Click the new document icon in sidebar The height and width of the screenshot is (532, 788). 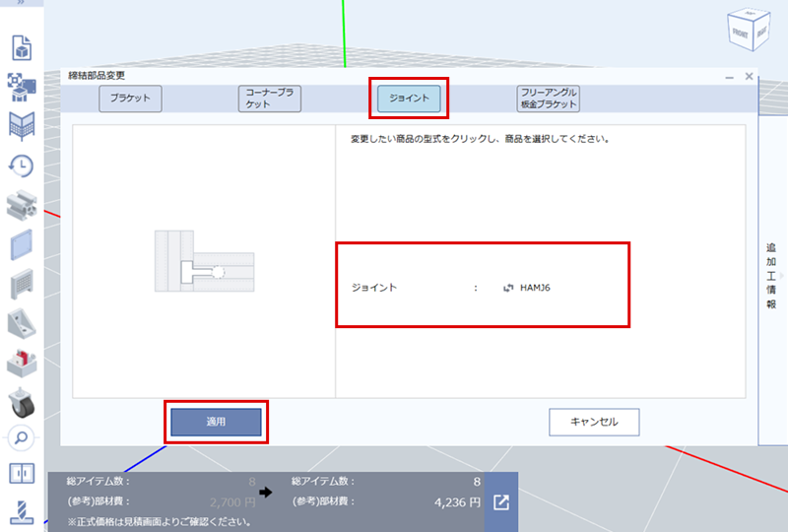point(21,47)
